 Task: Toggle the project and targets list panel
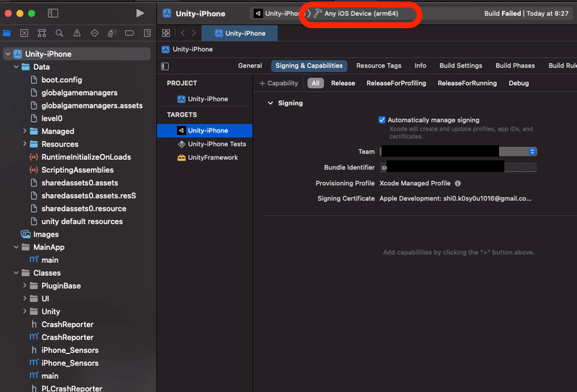point(165,66)
